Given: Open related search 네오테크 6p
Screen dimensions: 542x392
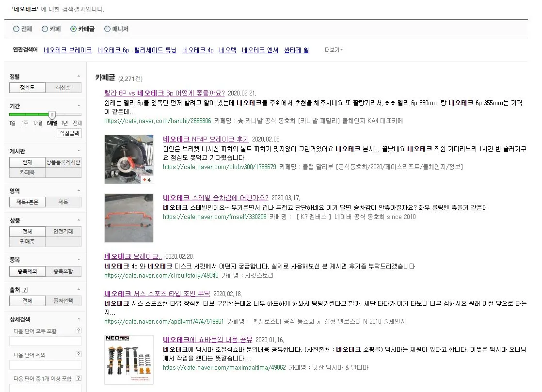Looking at the screenshot, I should [113, 50].
